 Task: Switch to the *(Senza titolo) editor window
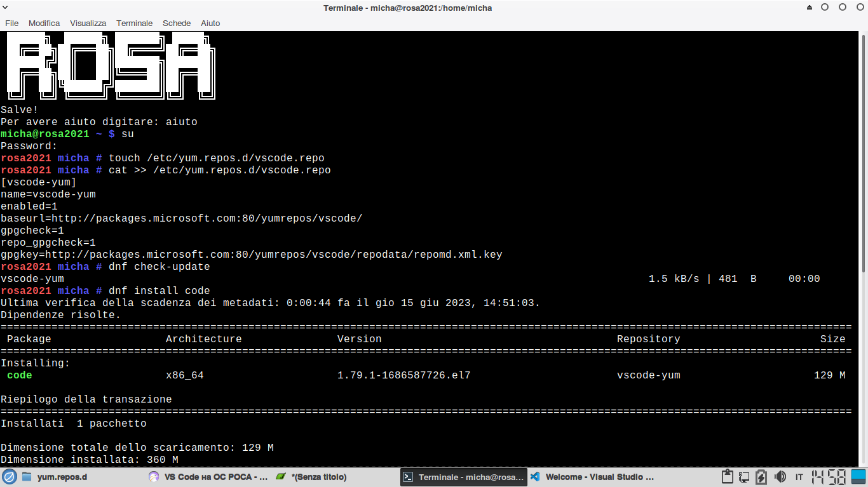335,477
